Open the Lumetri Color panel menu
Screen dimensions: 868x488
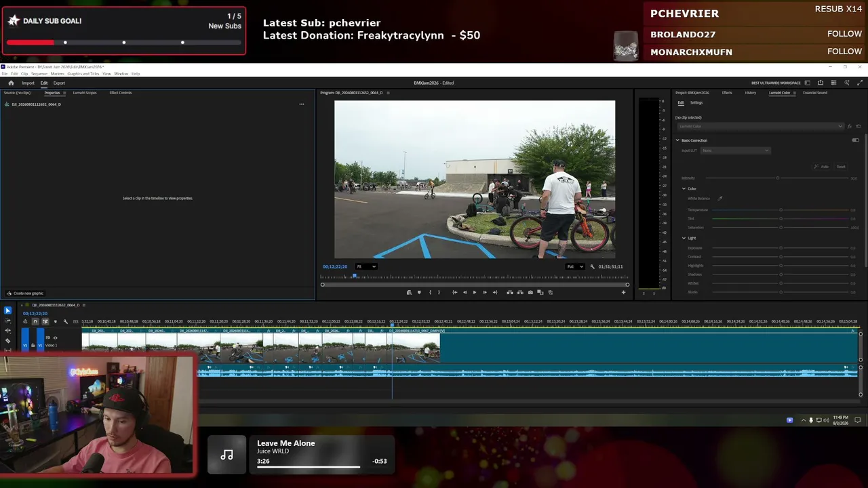pyautogui.click(x=794, y=93)
